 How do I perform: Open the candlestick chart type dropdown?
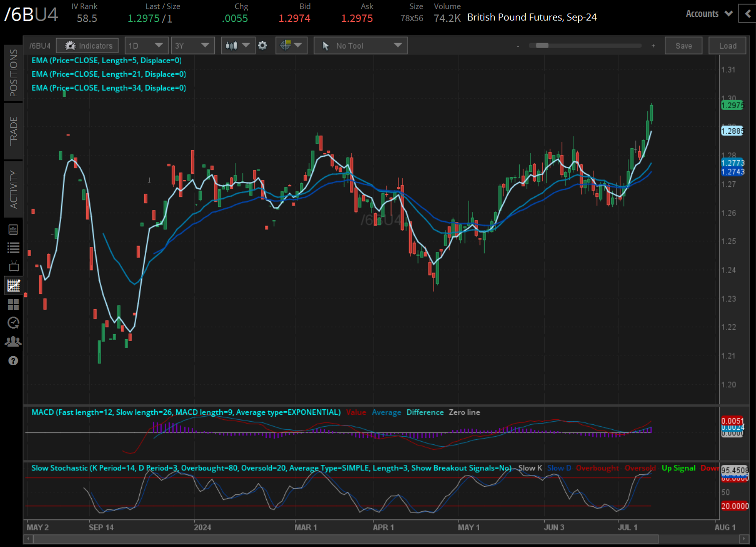238,46
